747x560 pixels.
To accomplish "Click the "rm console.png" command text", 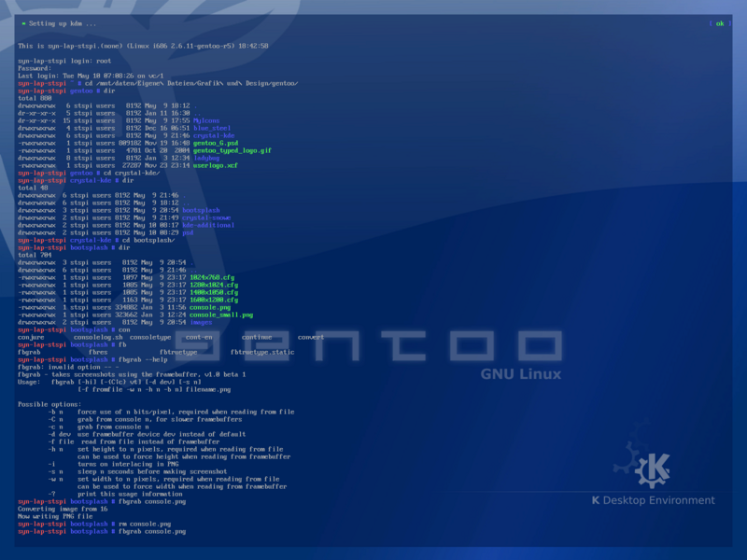I will pyautogui.click(x=145, y=524).
